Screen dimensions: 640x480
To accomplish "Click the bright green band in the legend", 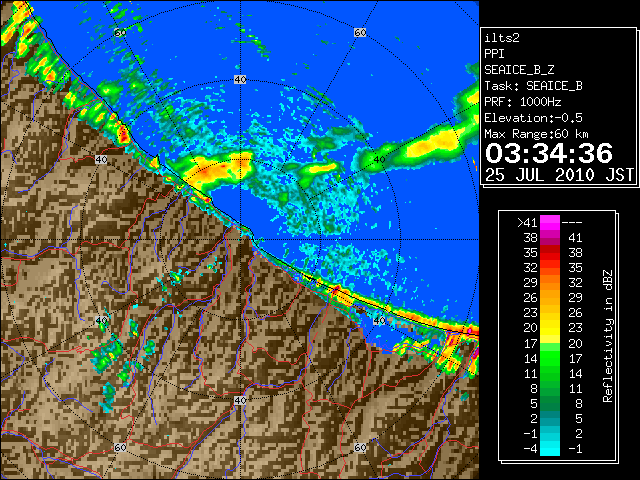I will (550, 358).
